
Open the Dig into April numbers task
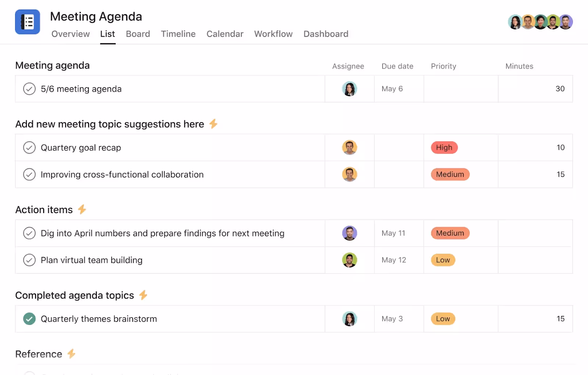[162, 233]
